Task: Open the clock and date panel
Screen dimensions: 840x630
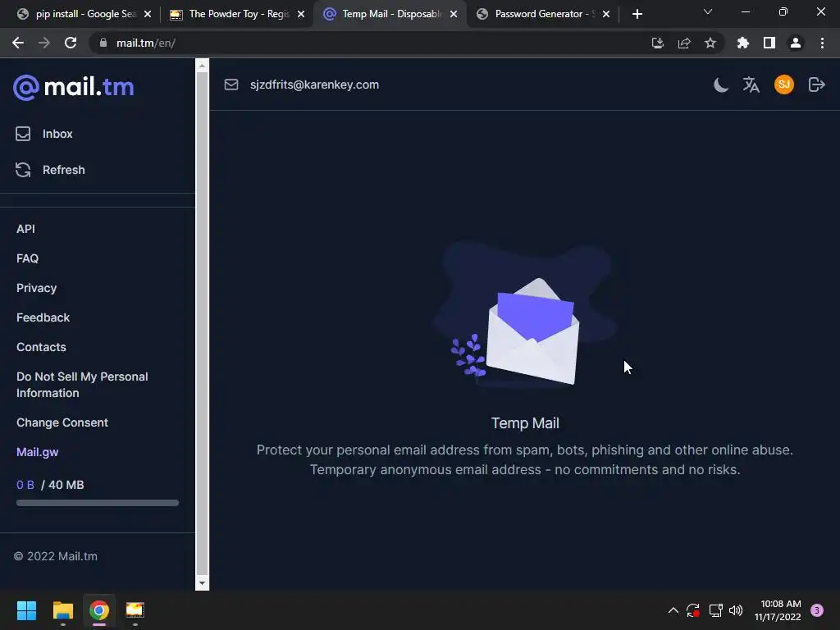Action: coord(778,610)
